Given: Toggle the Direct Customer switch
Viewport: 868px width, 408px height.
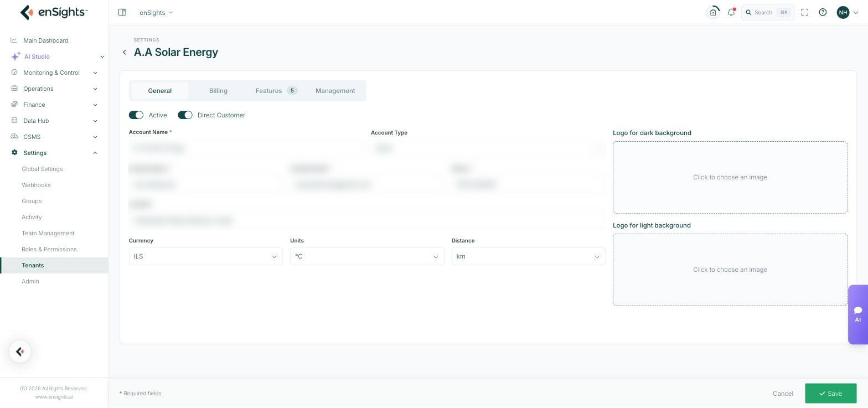Looking at the screenshot, I should click(x=185, y=115).
